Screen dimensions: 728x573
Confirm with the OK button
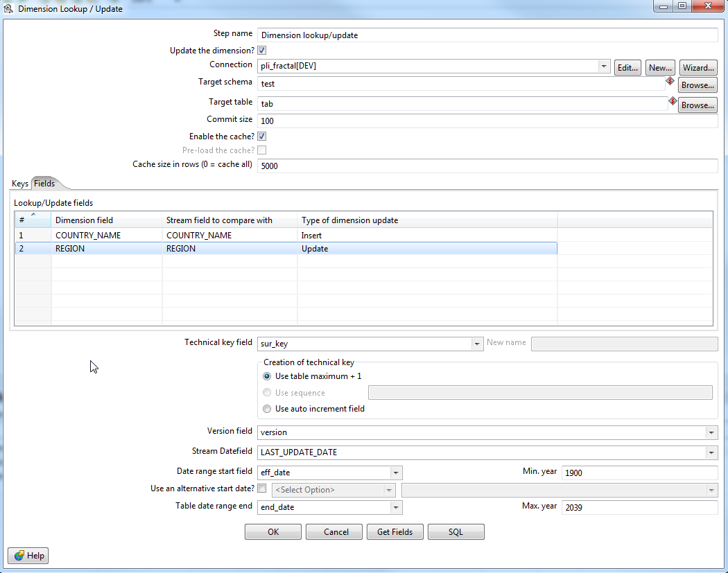pos(273,531)
